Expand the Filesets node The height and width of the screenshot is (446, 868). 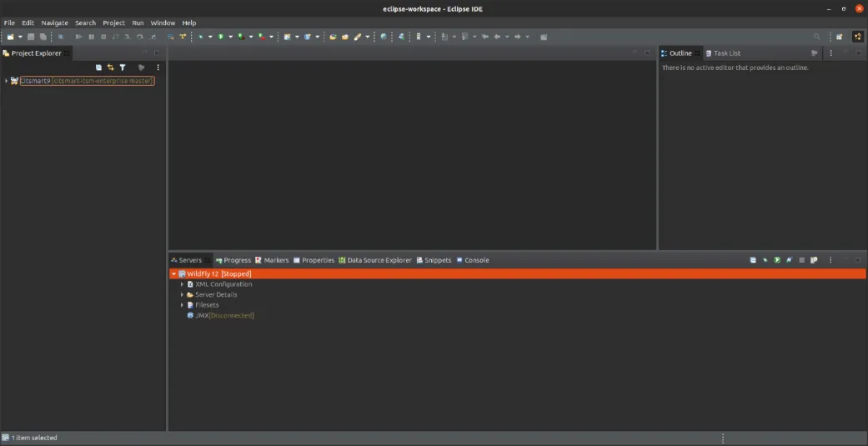pos(182,305)
